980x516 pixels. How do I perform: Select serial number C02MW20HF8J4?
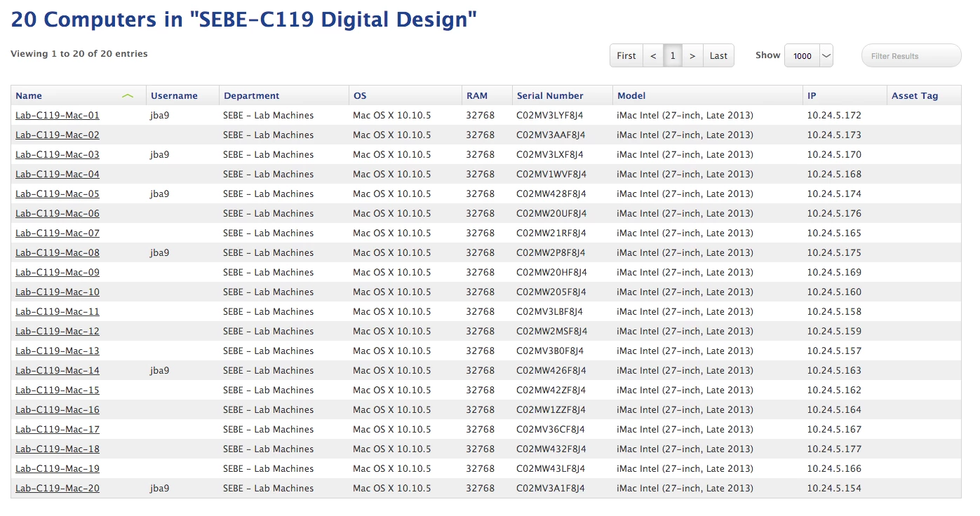(x=552, y=273)
